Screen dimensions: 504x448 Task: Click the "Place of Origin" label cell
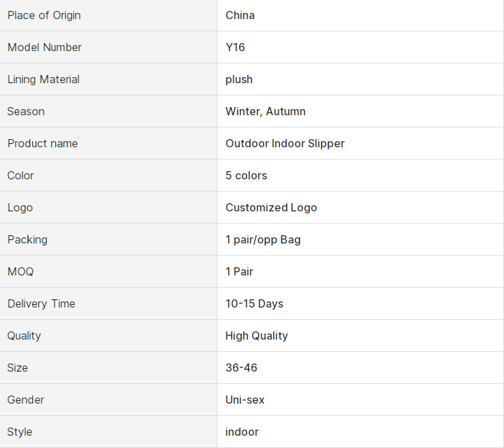(x=44, y=15)
